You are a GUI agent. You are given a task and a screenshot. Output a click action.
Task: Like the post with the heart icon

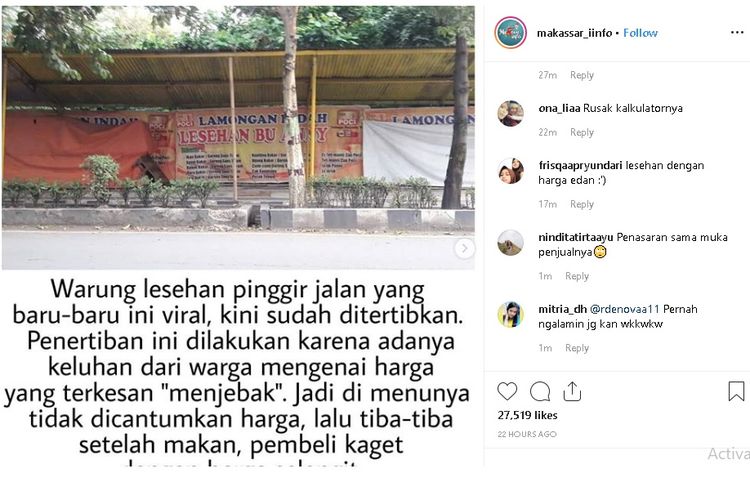(x=507, y=391)
